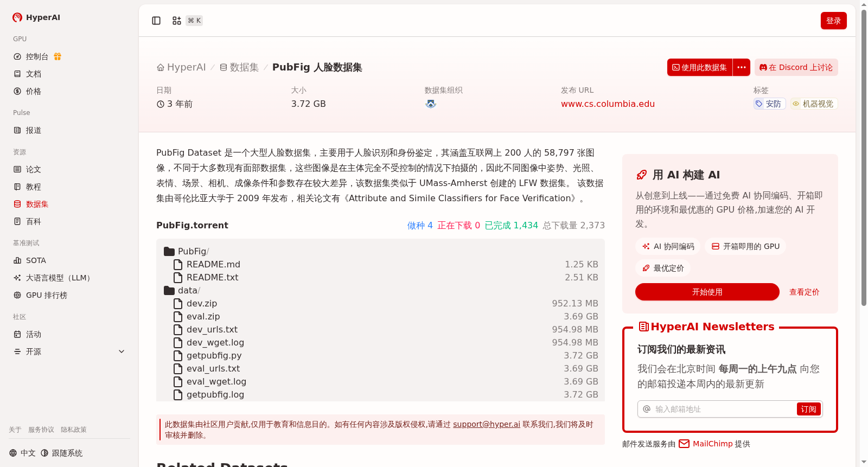This screenshot has width=868, height=467.
Task: Click the 安防 tag
Action: pos(769,104)
